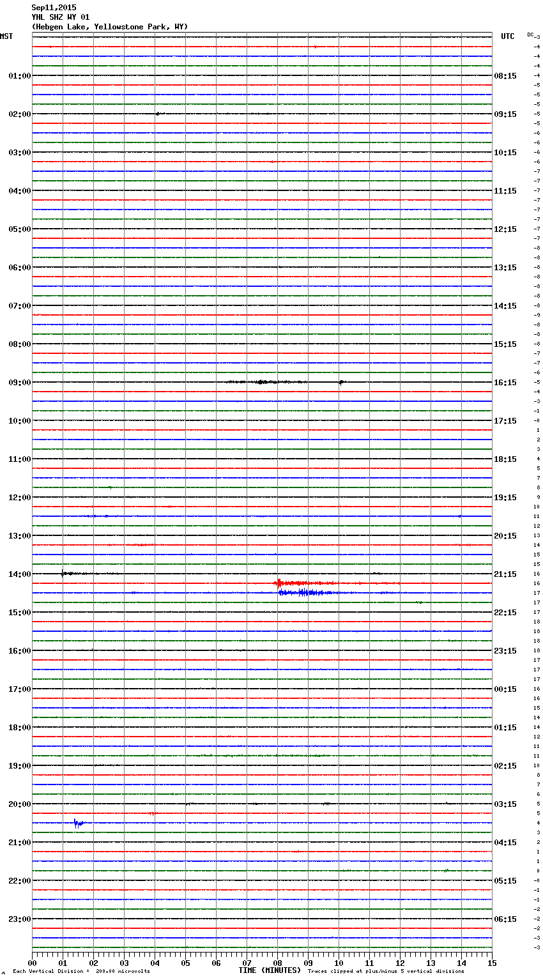Select the 08:00 MST time label
Screen dimensions: 543x980
click(x=20, y=344)
